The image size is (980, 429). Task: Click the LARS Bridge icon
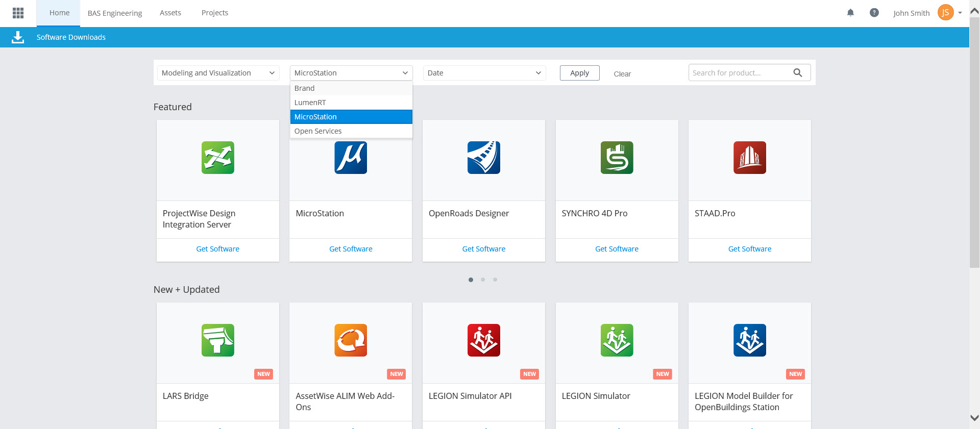point(218,340)
